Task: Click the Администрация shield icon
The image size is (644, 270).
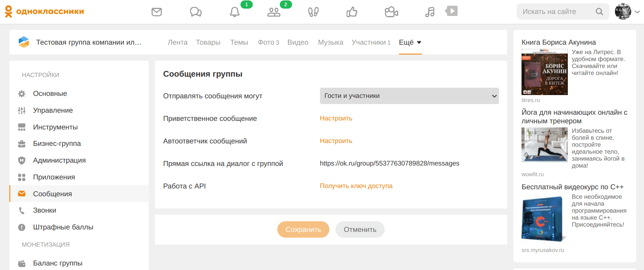Action: [22, 161]
